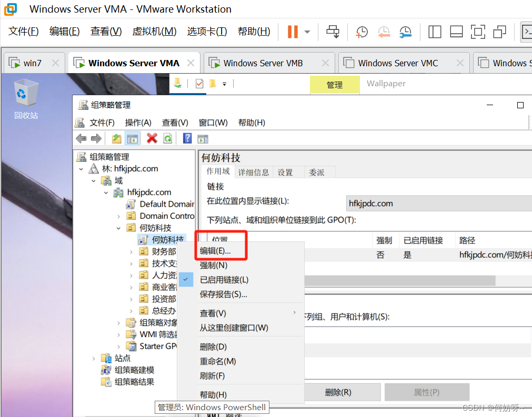Switch to the Windows Server VMC tab
The width and height of the screenshot is (532, 417).
(x=398, y=63)
